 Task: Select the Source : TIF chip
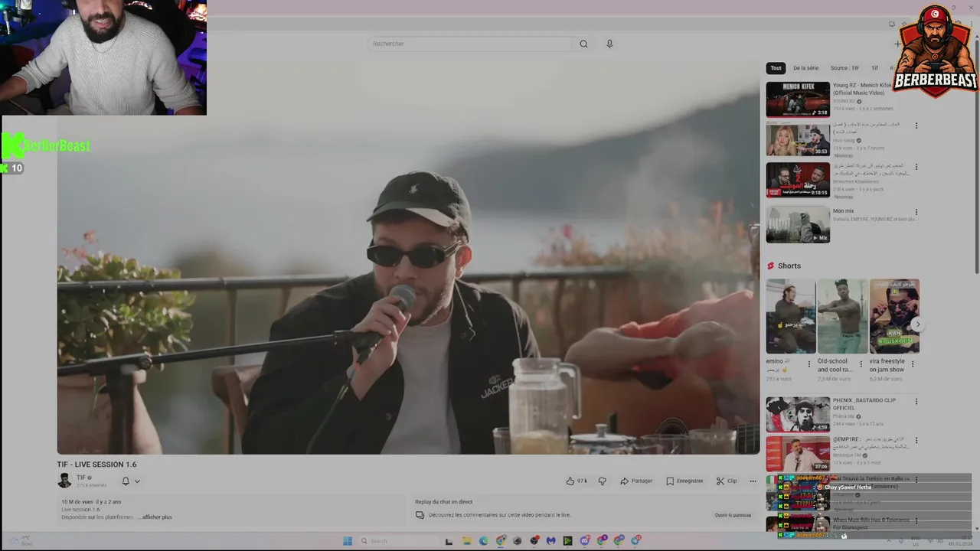(844, 68)
